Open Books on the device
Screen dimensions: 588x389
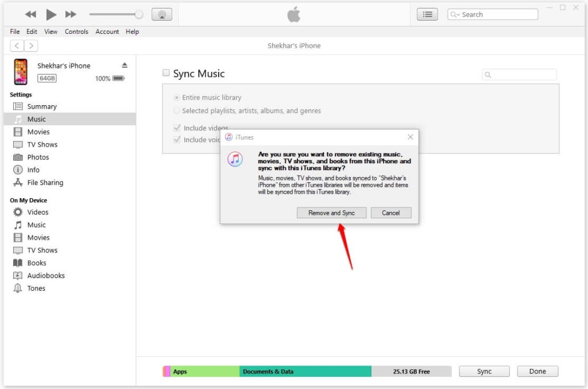pyautogui.click(x=69, y=263)
